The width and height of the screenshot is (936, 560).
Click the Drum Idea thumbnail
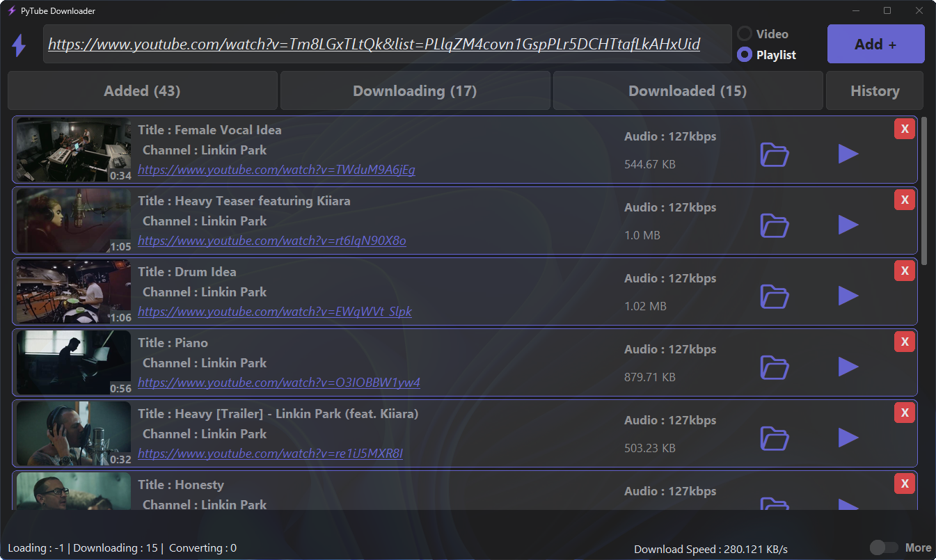(74, 291)
